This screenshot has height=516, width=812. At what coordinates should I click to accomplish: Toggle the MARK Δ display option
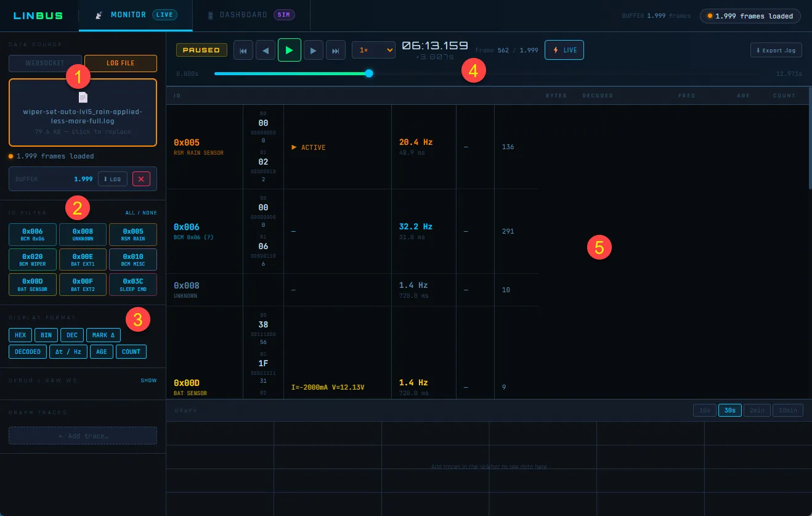click(103, 335)
